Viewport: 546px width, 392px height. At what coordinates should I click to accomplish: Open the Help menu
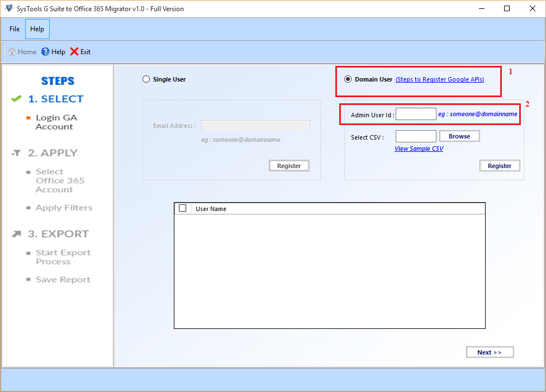coord(37,29)
